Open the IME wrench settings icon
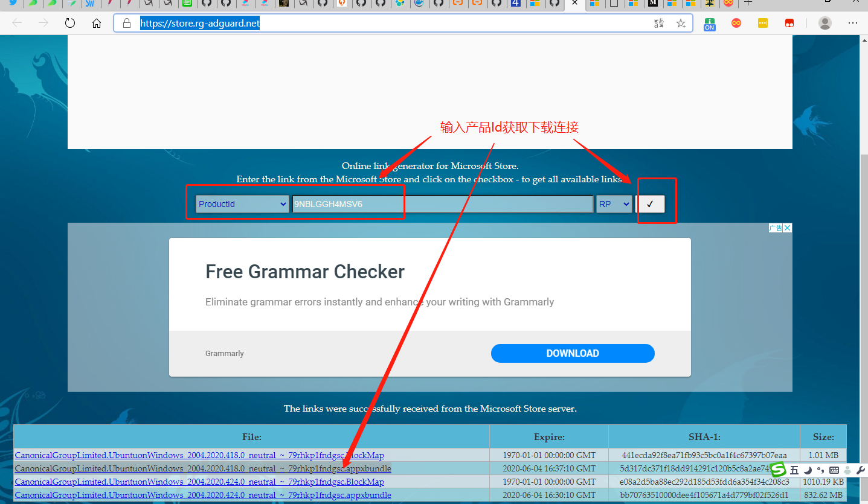This screenshot has width=868, height=504. (861, 470)
